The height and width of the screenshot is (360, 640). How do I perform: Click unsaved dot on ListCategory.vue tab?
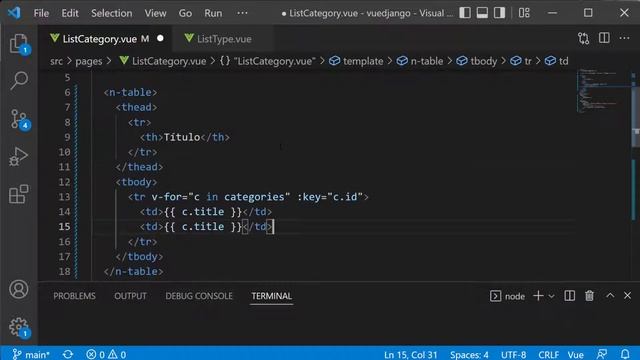click(160, 38)
